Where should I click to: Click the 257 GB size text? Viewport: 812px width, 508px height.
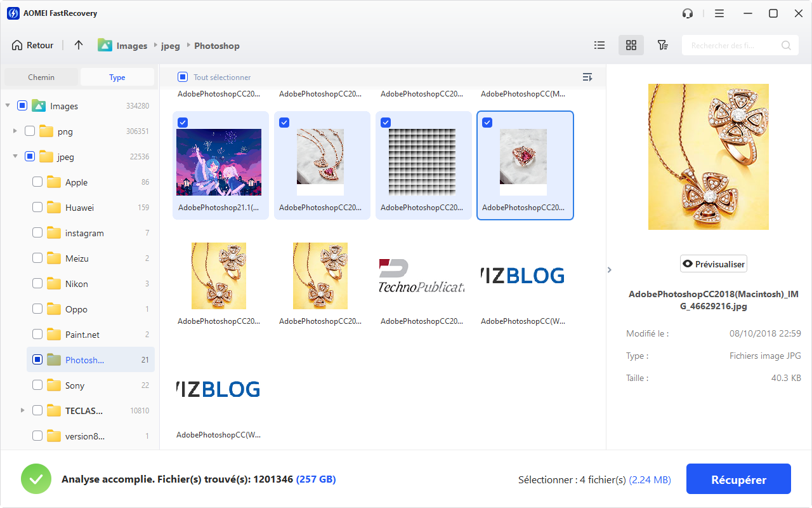point(316,479)
